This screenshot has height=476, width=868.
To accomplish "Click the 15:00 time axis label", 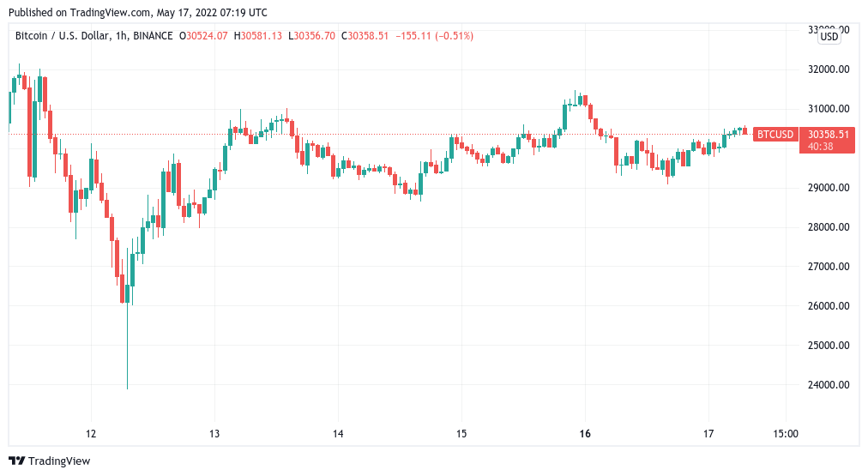I will [786, 433].
